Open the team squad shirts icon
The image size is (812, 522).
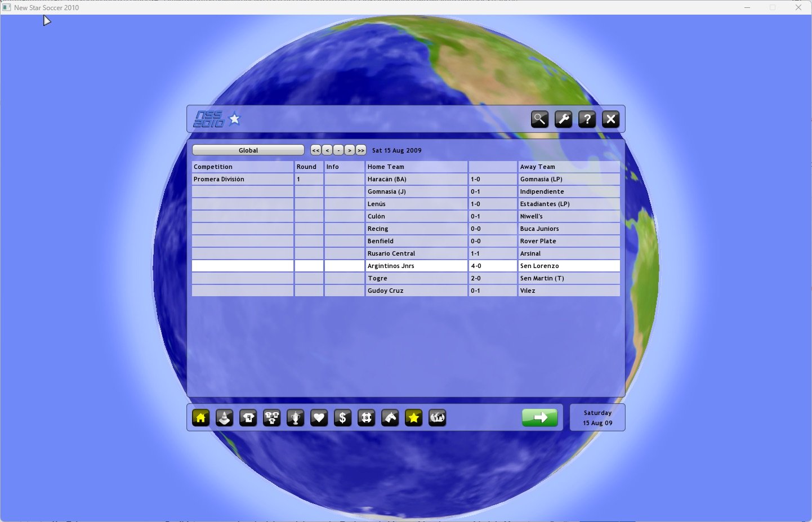(272, 418)
